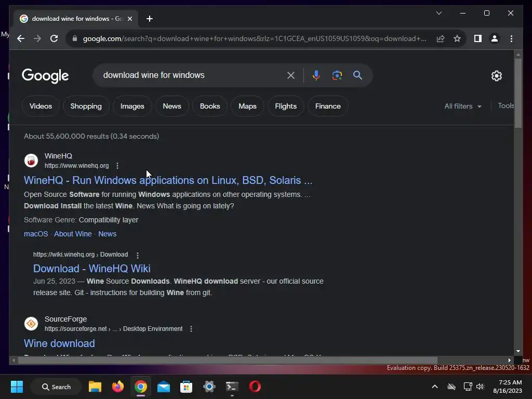
Task: Open the Finance filter
Action: pos(328,106)
